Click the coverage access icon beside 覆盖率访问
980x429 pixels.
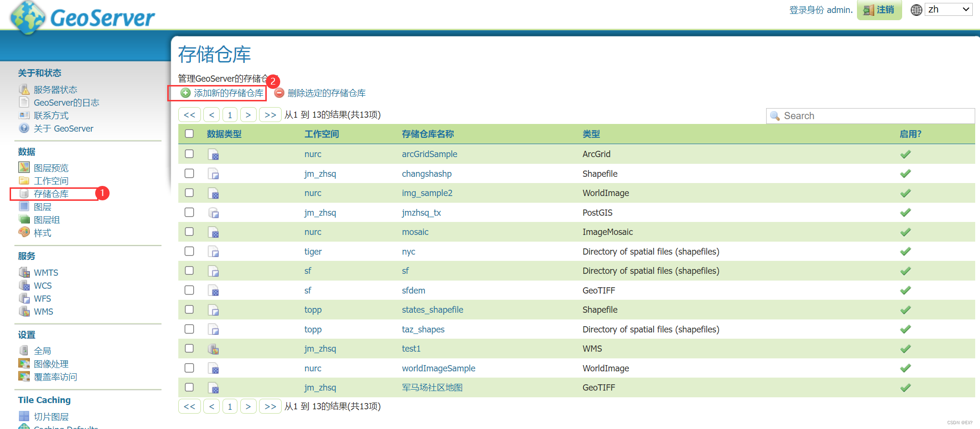(x=24, y=377)
